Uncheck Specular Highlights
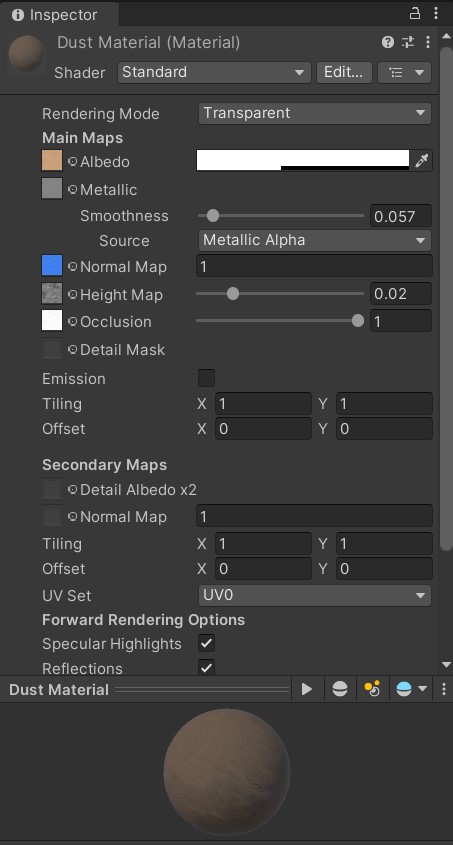Screen dimensions: 453x845 coord(206,643)
